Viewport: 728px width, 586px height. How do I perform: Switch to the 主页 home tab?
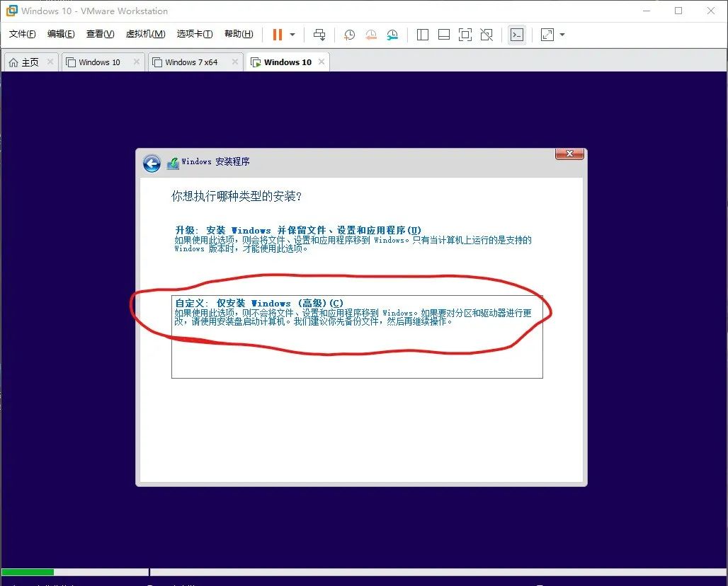[x=30, y=62]
